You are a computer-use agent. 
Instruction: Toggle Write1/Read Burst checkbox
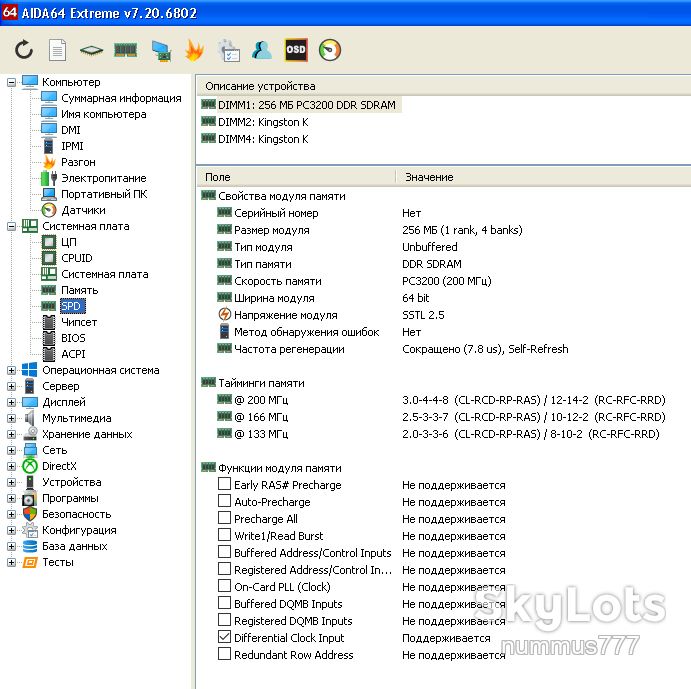click(224, 535)
